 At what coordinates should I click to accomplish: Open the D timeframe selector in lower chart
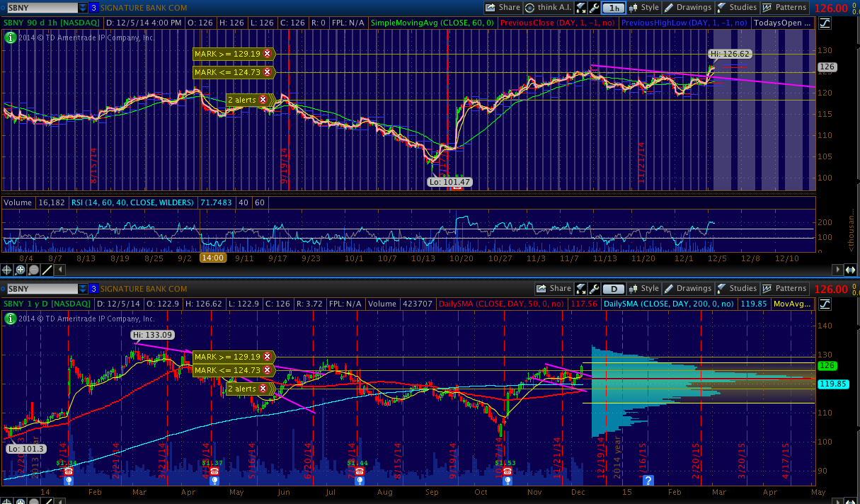coord(614,289)
